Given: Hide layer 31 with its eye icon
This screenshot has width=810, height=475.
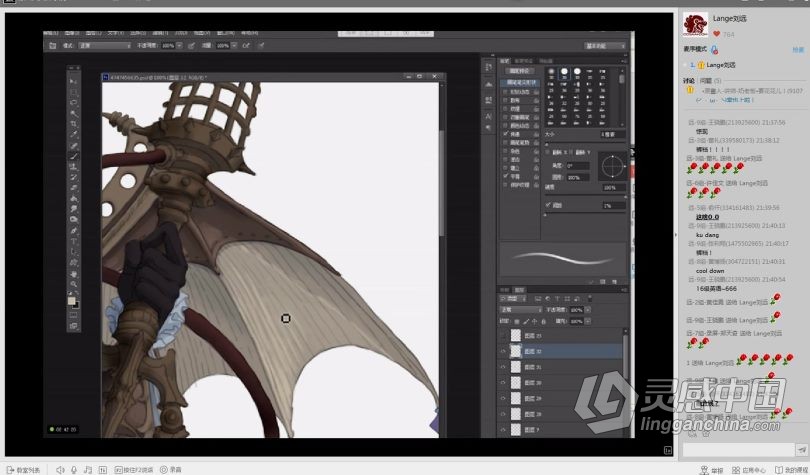Looking at the screenshot, I should pos(503,367).
